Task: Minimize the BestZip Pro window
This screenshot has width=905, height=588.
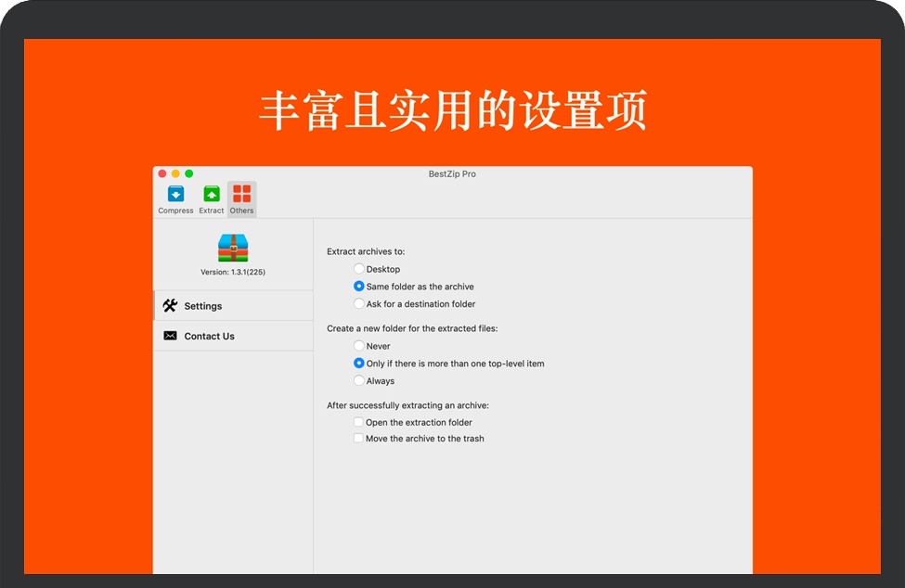Action: coord(175,173)
